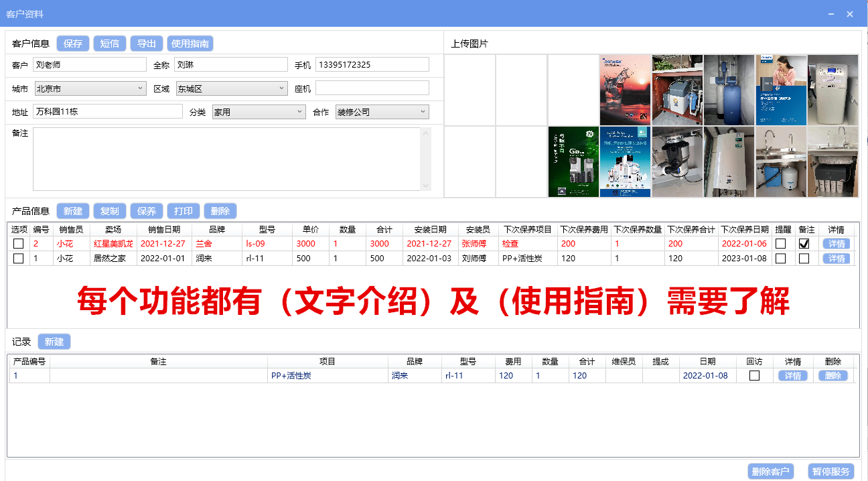Click the 短信 button to send SMS

point(110,44)
